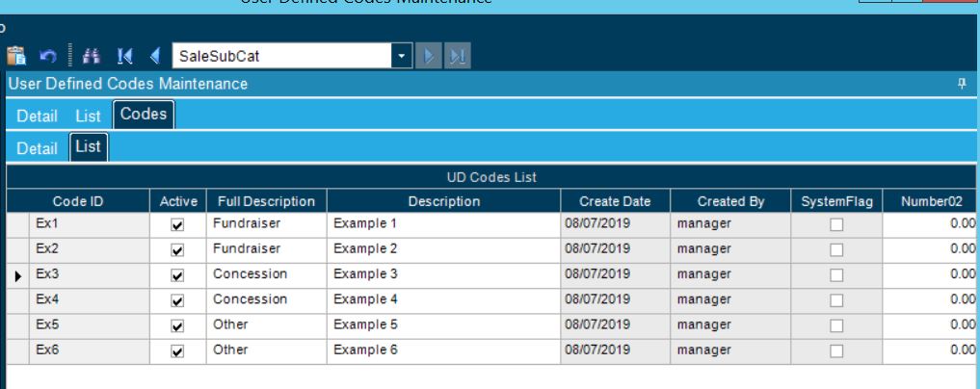Select the Ex5 code ID cell
This screenshot has height=389, width=980.
pos(90,326)
